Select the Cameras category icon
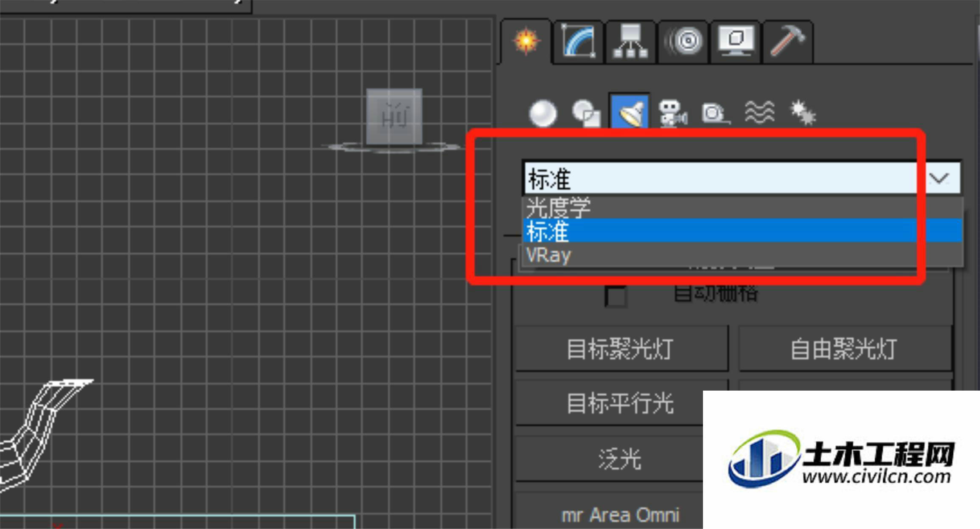This screenshot has width=980, height=529. (672, 113)
